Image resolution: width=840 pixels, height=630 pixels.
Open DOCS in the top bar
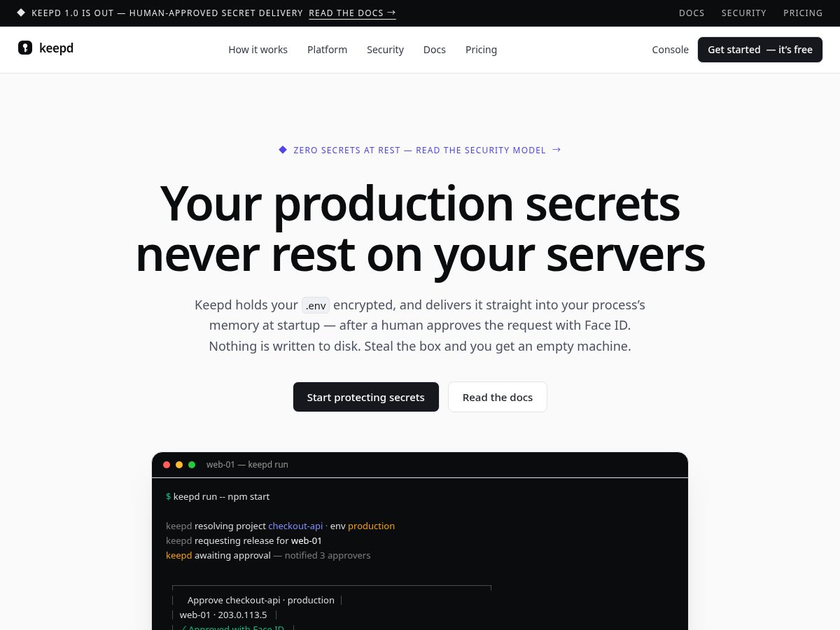tap(692, 13)
